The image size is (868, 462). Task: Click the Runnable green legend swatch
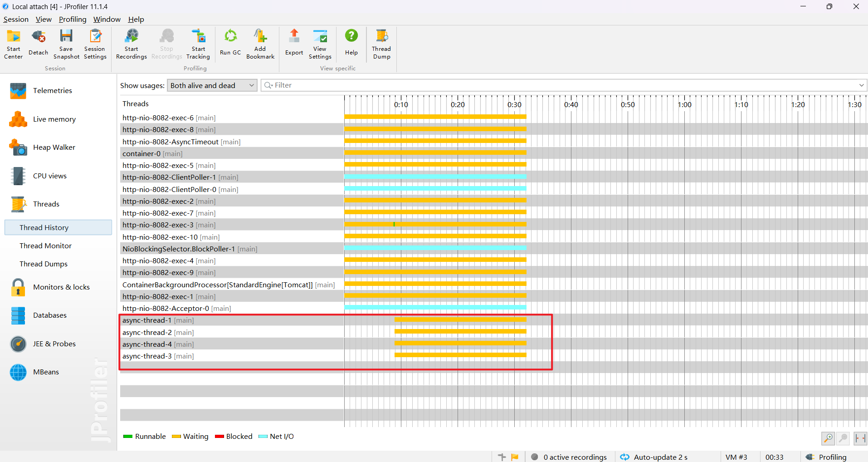(128, 437)
